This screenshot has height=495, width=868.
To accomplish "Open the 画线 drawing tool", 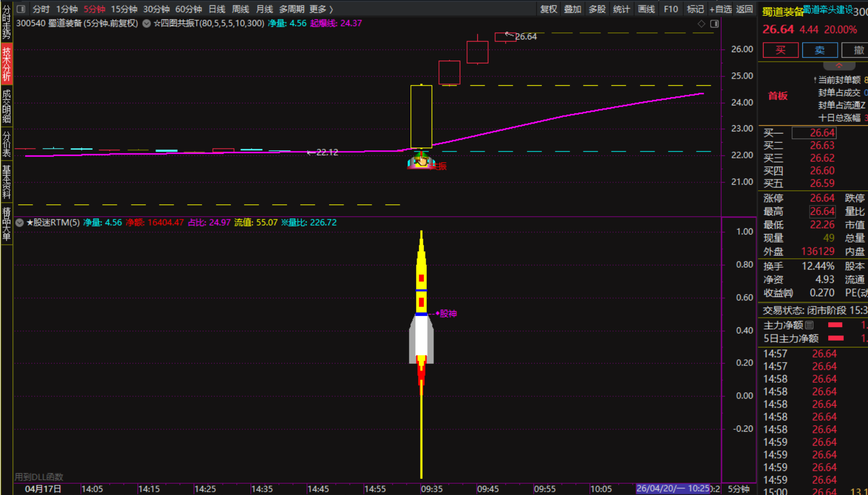I will 646,9.
